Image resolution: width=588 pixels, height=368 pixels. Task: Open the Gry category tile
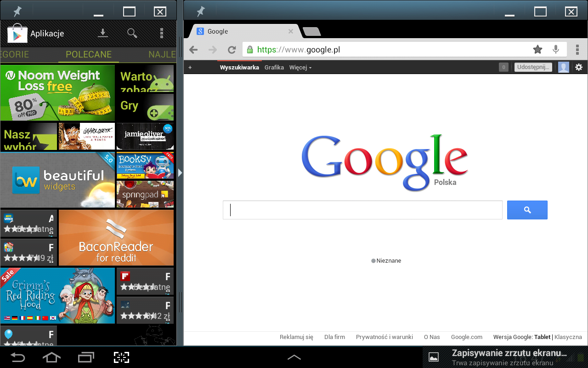click(145, 108)
